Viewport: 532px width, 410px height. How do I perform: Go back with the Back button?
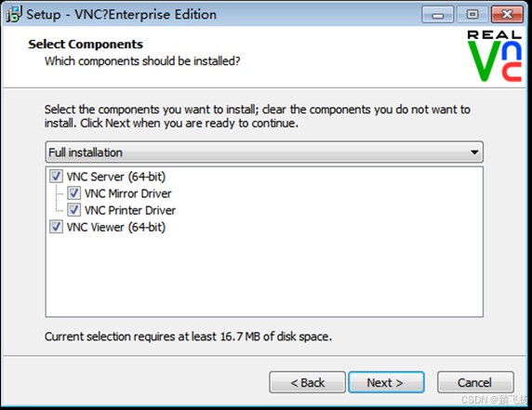point(308,382)
